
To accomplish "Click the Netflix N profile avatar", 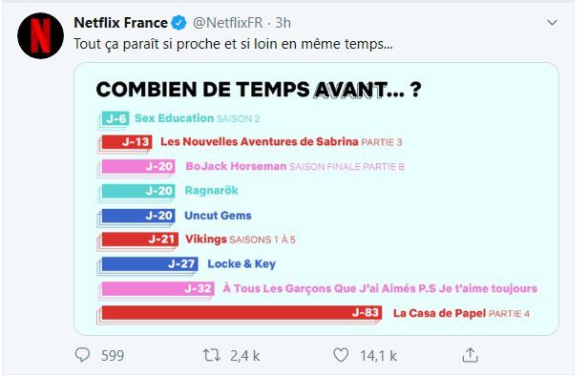I will [x=40, y=35].
